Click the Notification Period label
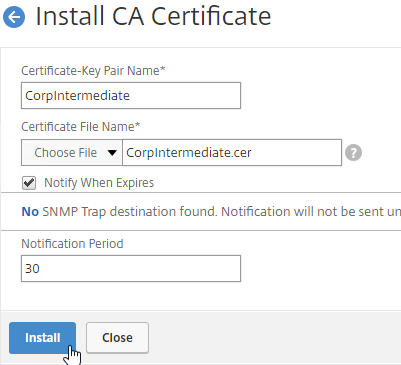Image resolution: width=401 pixels, height=365 pixels. tap(72, 244)
